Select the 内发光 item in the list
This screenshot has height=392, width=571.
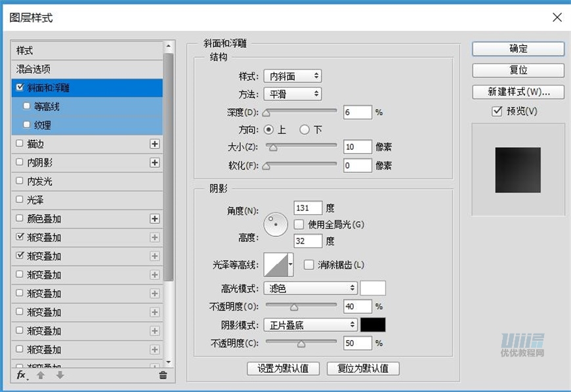pyautogui.click(x=39, y=181)
